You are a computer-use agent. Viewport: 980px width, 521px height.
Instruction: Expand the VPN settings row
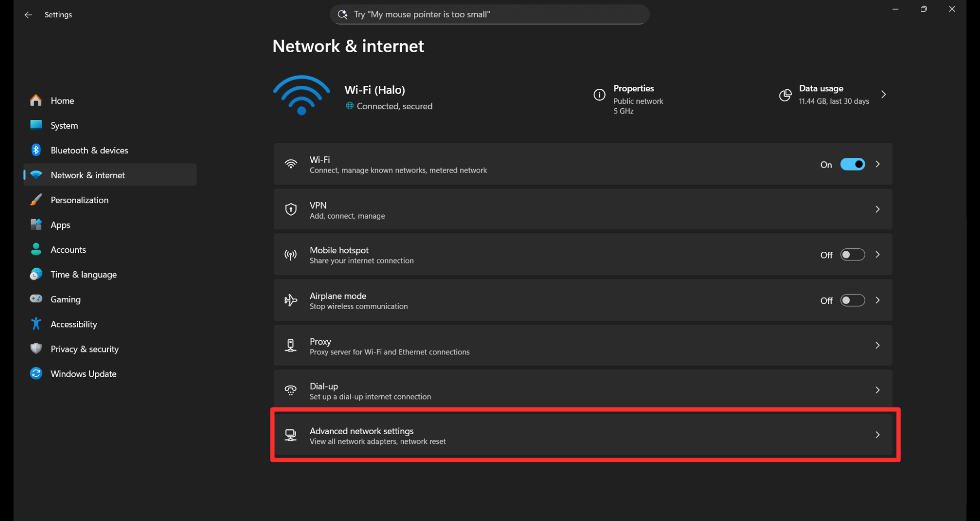click(877, 209)
